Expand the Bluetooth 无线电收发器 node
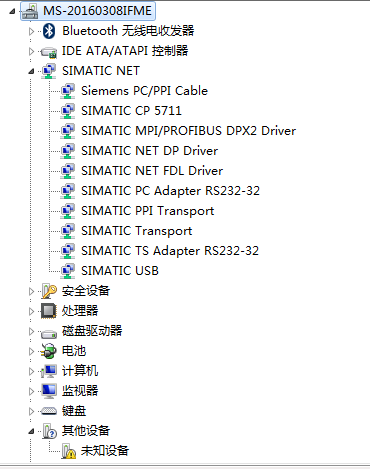The width and height of the screenshot is (370, 469). click(31, 31)
